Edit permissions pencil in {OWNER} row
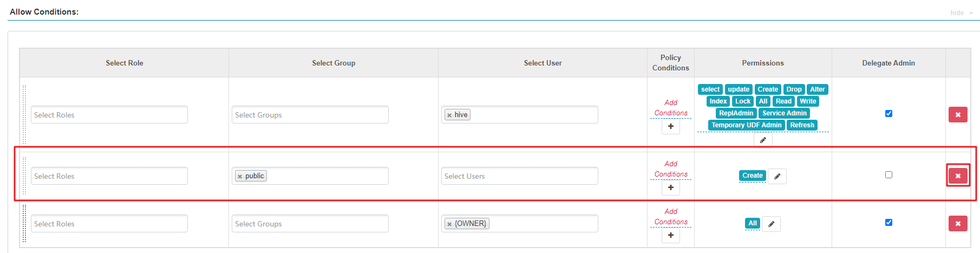The width and height of the screenshot is (980, 253). click(771, 224)
